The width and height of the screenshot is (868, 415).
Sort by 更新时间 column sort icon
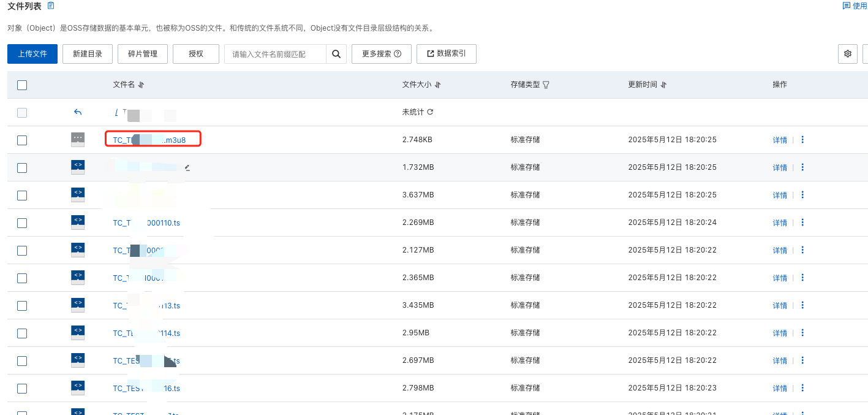[x=663, y=85]
